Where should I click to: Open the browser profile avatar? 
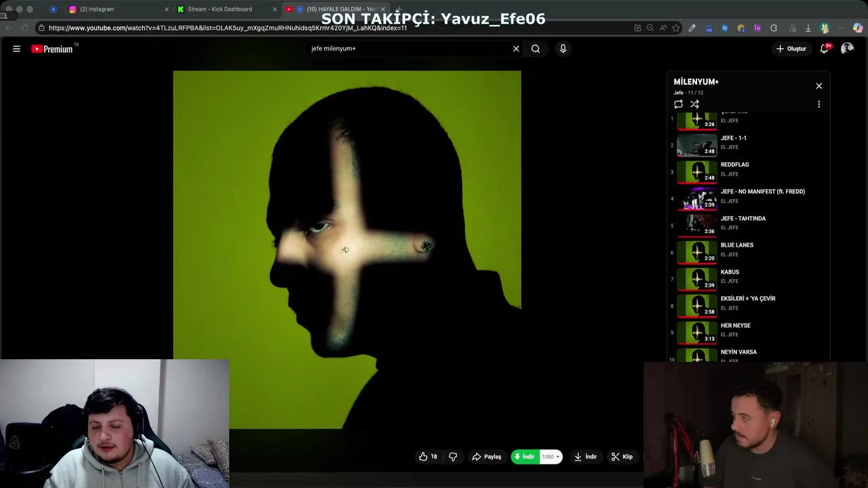(x=825, y=28)
